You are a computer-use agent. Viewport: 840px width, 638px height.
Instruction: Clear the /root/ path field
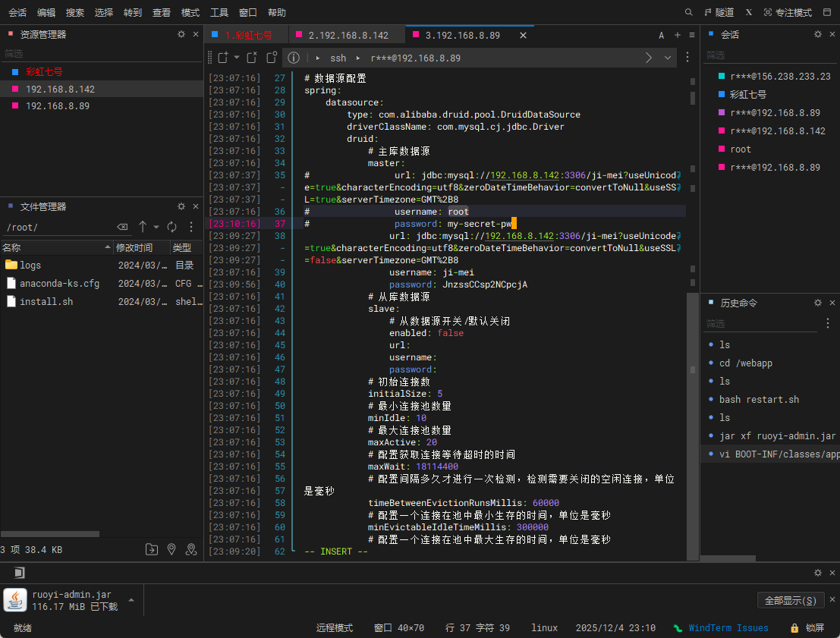(x=122, y=227)
